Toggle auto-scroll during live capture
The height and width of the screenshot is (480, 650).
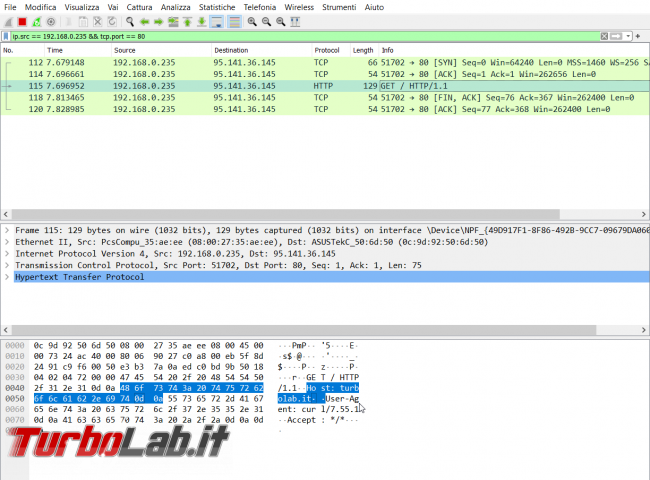click(217, 22)
